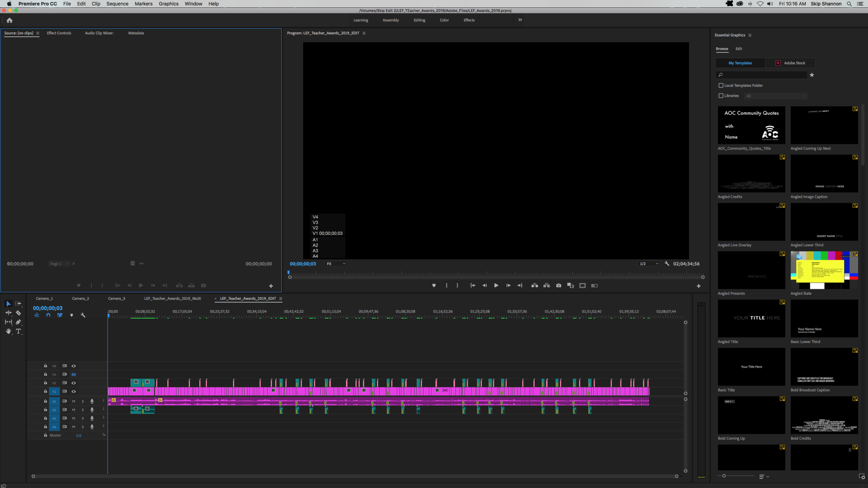Select the Pen tool
The image size is (868, 488).
pyautogui.click(x=18, y=322)
